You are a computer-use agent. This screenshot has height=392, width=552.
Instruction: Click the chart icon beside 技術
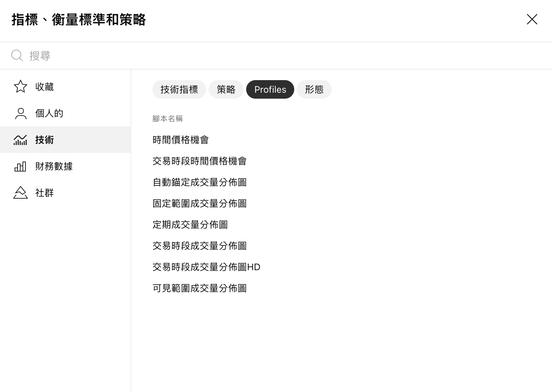tap(20, 140)
